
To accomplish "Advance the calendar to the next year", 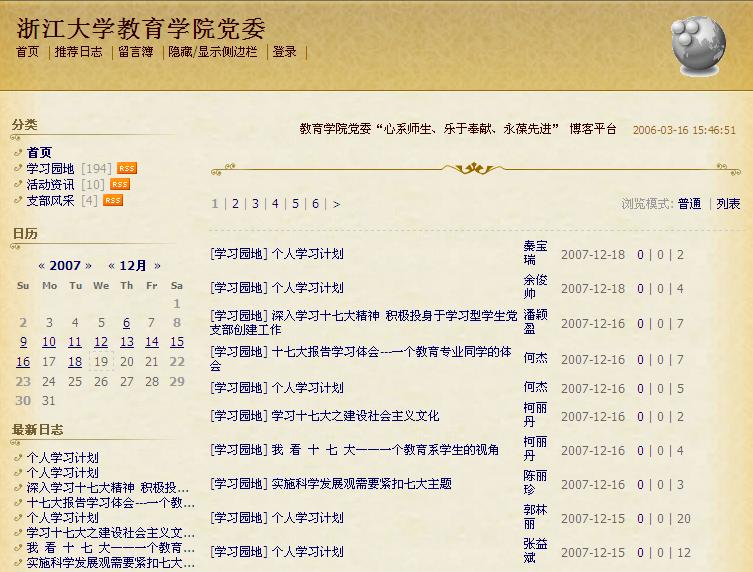I will [88, 266].
